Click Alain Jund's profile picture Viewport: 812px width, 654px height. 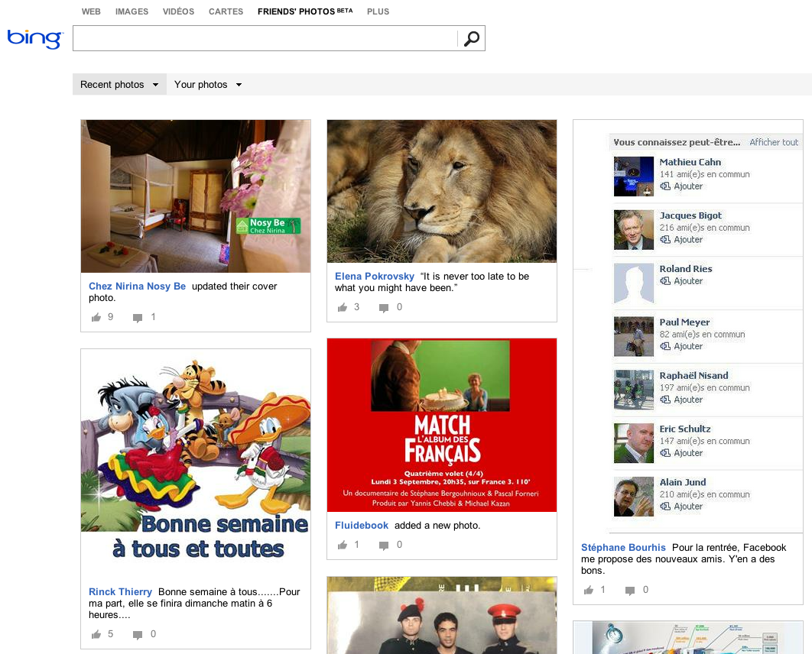coord(634,496)
